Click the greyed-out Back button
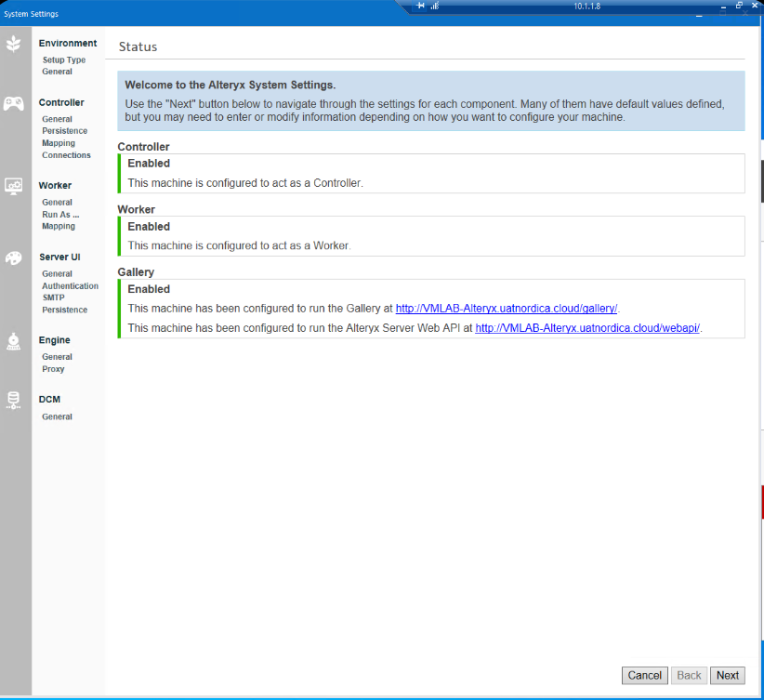Screen dimensions: 764x700 689,675
